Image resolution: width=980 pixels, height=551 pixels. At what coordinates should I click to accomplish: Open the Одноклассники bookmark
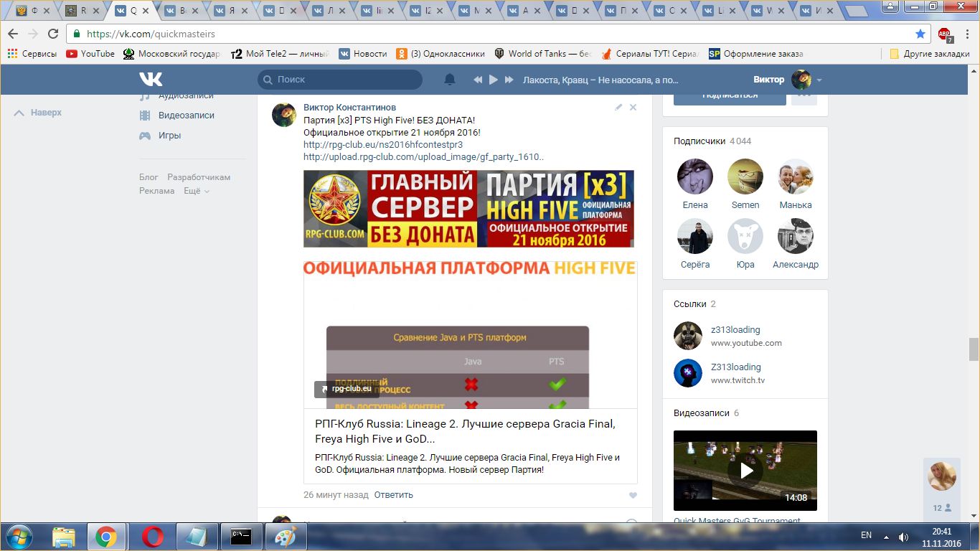pos(440,54)
